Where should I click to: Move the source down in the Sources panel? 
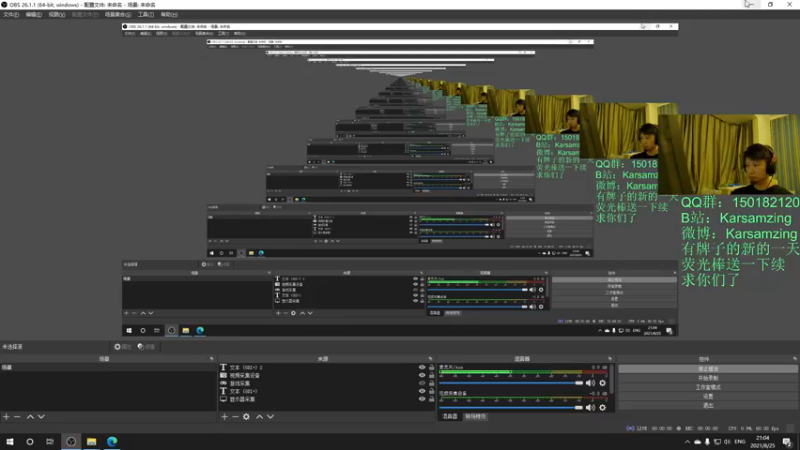tap(270, 417)
